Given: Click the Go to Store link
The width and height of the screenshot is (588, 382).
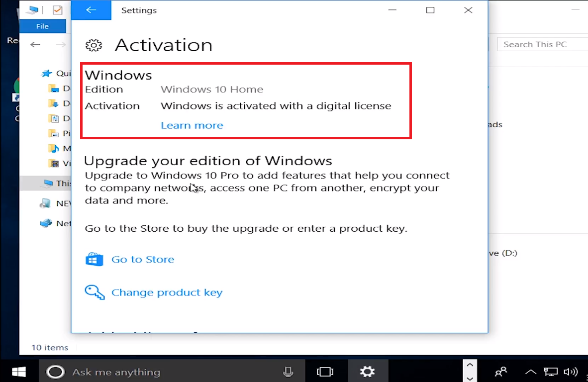Looking at the screenshot, I should coord(143,259).
